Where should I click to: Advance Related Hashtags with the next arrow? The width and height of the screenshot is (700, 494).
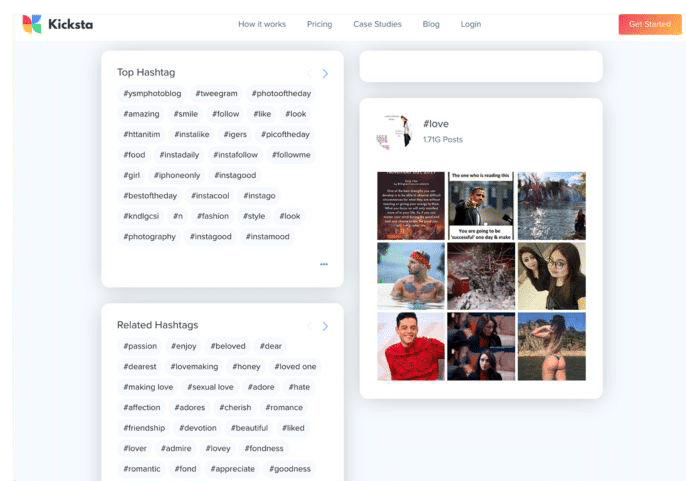[325, 326]
